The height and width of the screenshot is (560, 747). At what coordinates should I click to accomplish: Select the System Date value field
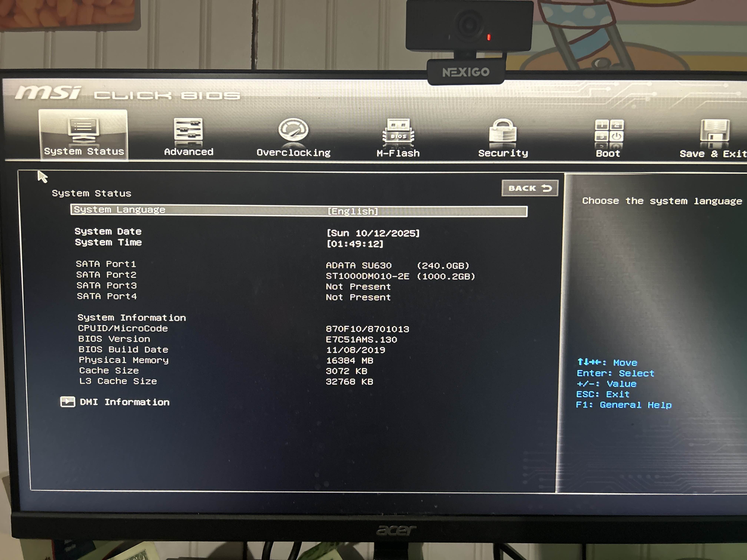(373, 233)
